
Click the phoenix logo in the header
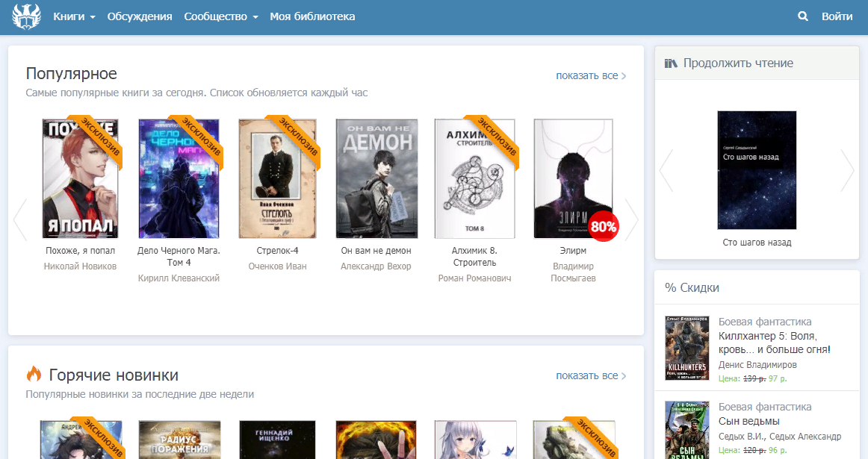[x=27, y=15]
